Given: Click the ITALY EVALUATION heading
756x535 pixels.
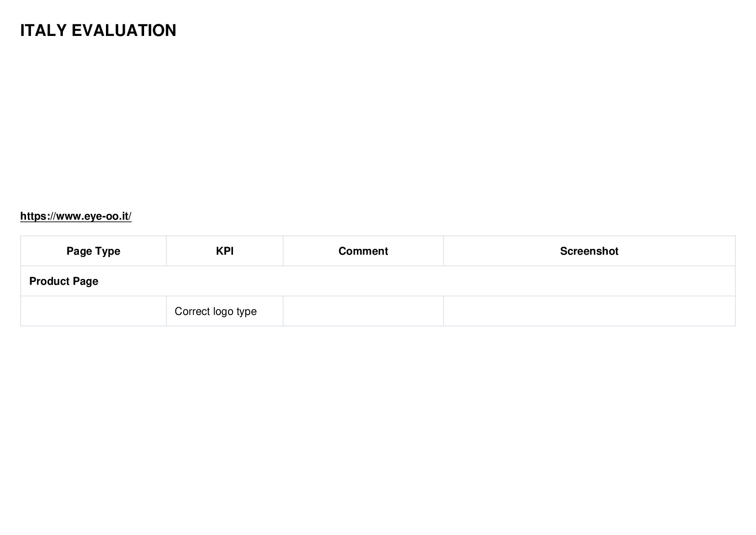Looking at the screenshot, I should [x=98, y=31].
